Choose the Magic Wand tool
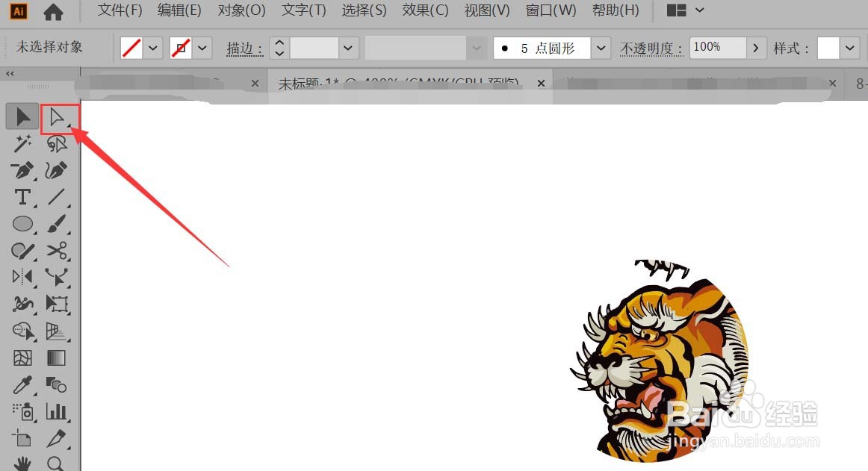The image size is (868, 471). click(x=22, y=144)
